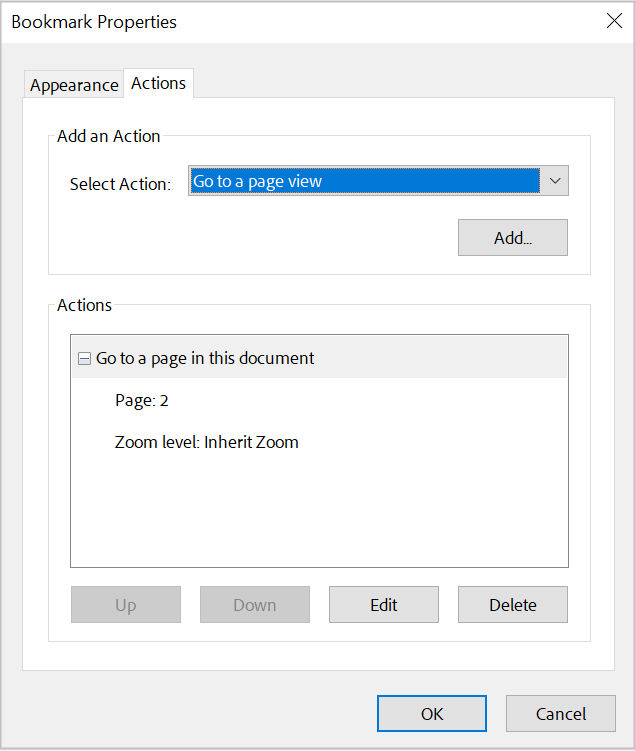635x751 pixels.
Task: Select the Actions tab
Action: [x=159, y=83]
